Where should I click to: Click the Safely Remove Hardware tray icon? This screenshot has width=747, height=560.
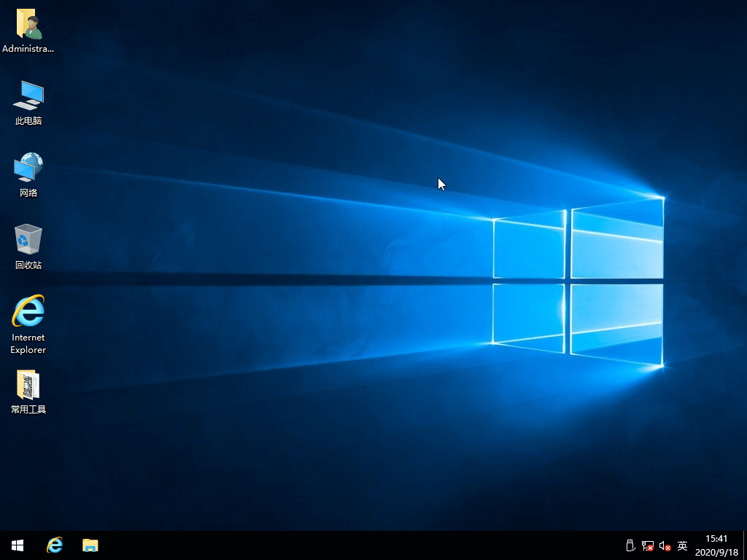629,545
